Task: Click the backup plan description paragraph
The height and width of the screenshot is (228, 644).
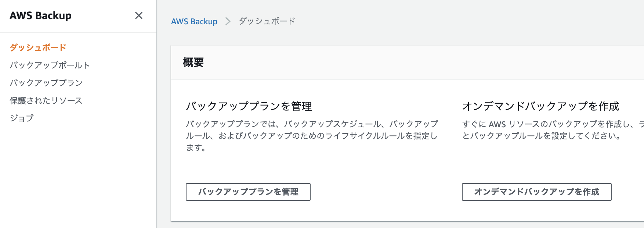Action: click(312, 136)
